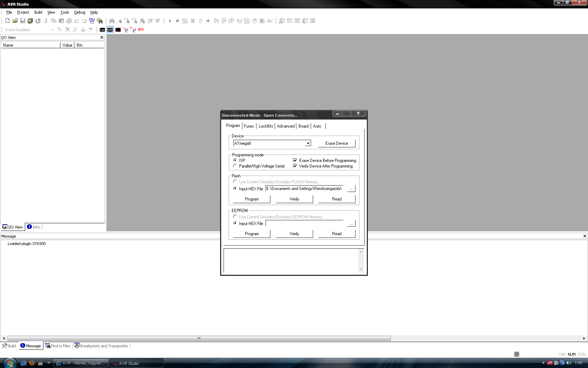The height and width of the screenshot is (368, 588).
Task: Switch to the LockBits tab
Action: tap(266, 126)
